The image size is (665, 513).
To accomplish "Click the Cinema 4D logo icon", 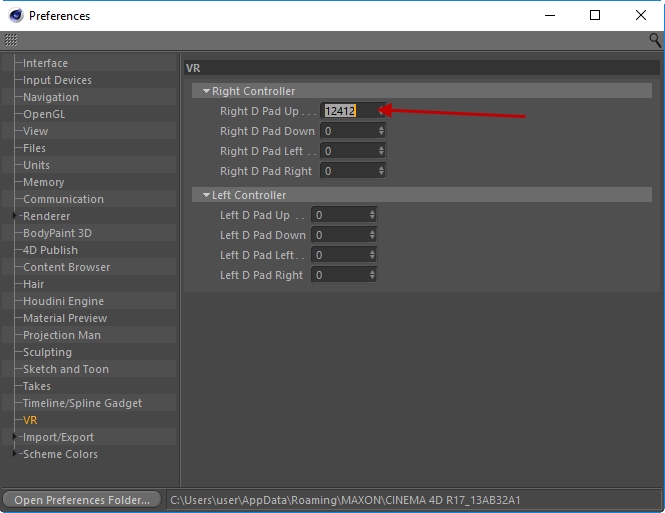I will (16, 16).
